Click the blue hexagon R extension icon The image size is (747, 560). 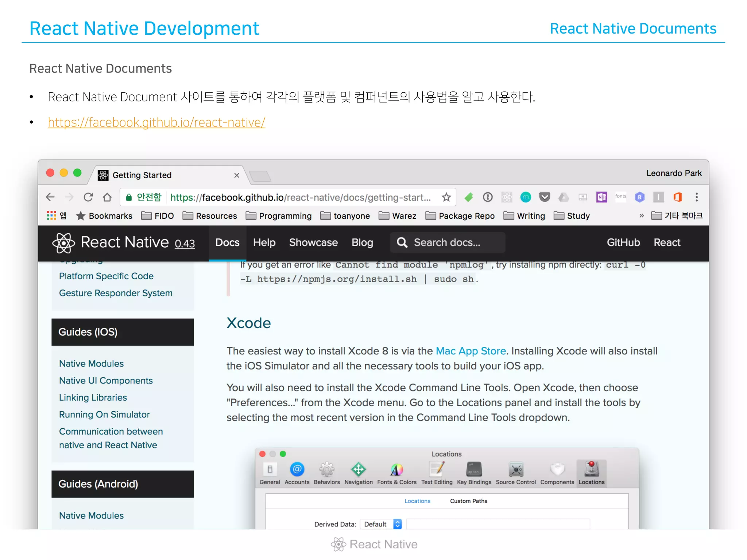coord(640,197)
